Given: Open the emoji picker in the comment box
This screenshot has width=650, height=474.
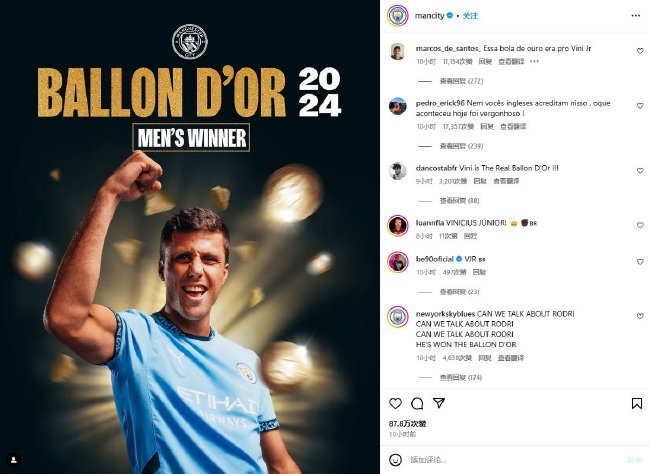Looking at the screenshot, I should point(395,459).
